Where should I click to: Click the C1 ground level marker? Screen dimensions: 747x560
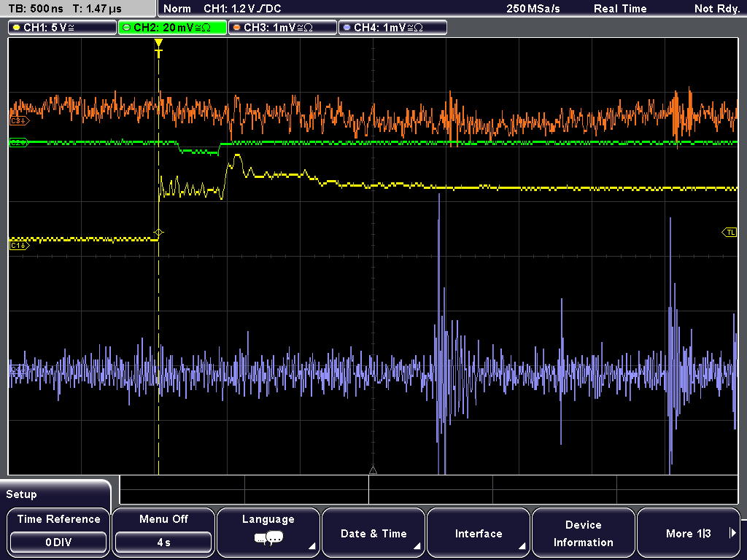(19, 246)
